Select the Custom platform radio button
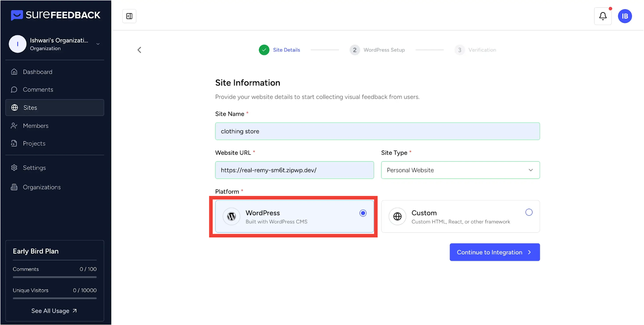Viewport: 644px width, 325px height. tap(528, 212)
